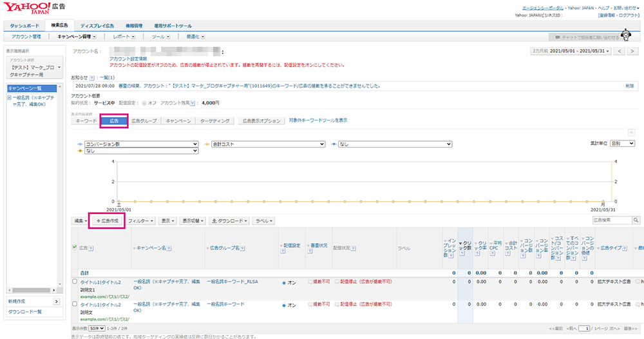Viewport: 644px width, 339px height.
Task: Toggle オン status for 一般名詞キーワード_RLSA ad
Action: [284, 283]
